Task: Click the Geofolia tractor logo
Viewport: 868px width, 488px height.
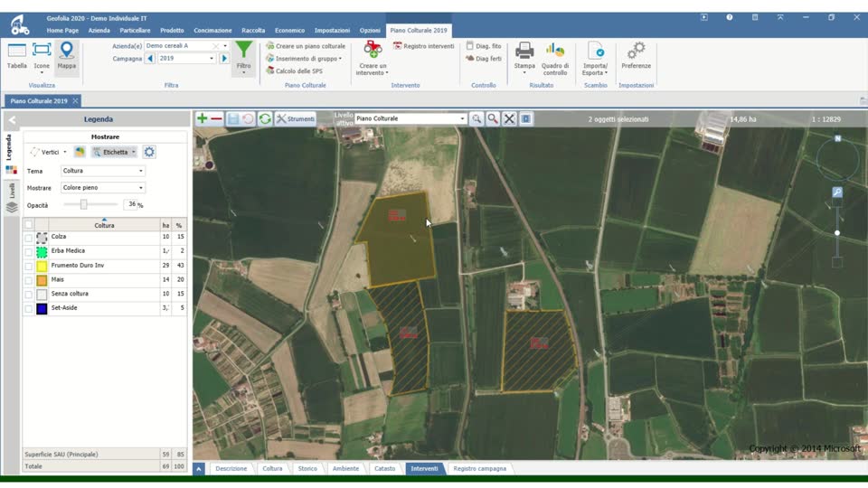Action: tap(20, 25)
